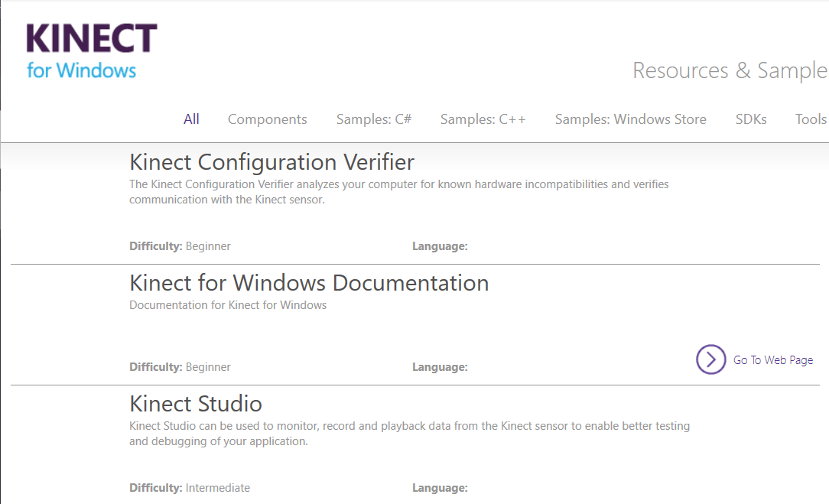
Task: Click the Kinect Studio title
Action: (x=196, y=404)
